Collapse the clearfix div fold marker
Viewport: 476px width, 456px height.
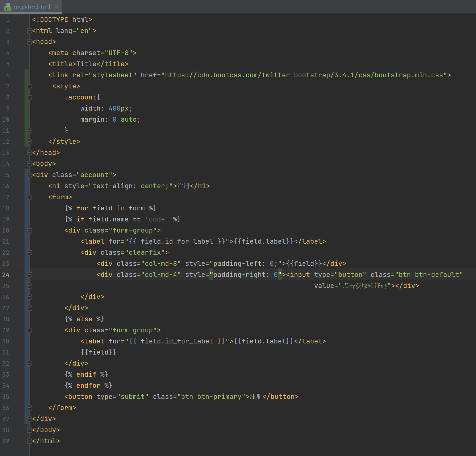pos(30,253)
